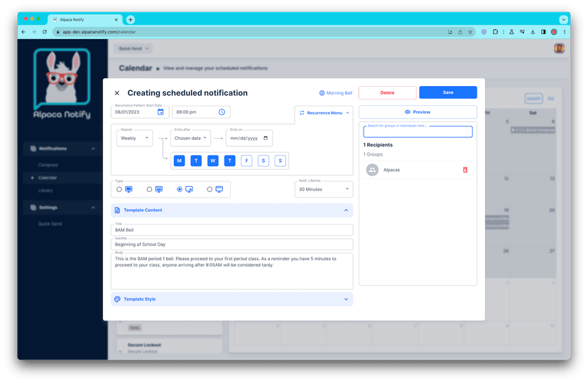This screenshot has width=588, height=383.
Task: Open Library in sidebar
Action: pos(45,190)
